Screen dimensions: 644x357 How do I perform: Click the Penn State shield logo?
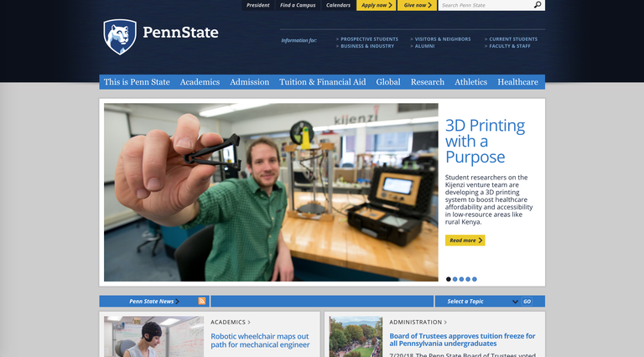(x=120, y=37)
